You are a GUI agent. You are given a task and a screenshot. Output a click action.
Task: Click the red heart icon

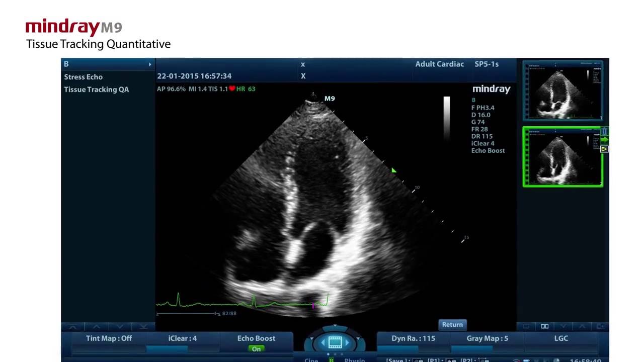point(232,88)
